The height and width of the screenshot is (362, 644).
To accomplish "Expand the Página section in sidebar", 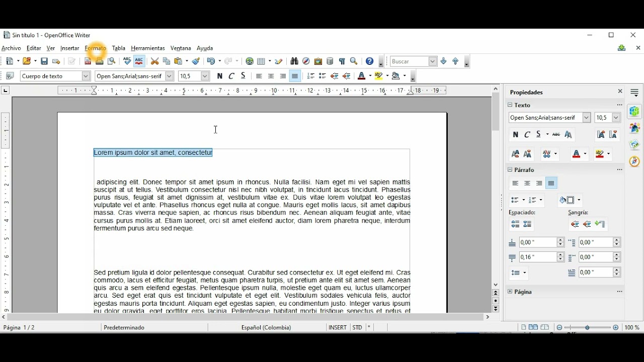I will [x=510, y=292].
